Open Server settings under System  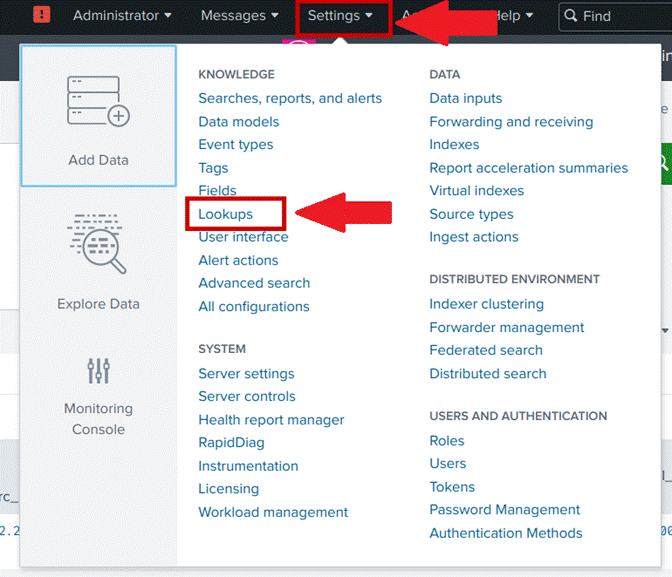[246, 373]
